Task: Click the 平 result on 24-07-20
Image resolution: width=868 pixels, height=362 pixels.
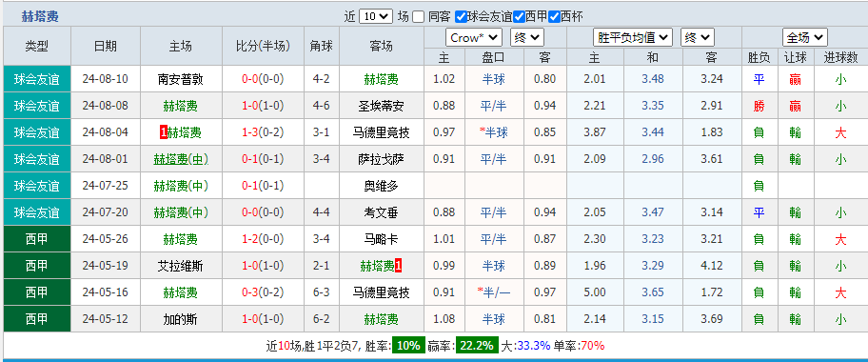Action: pos(759,212)
